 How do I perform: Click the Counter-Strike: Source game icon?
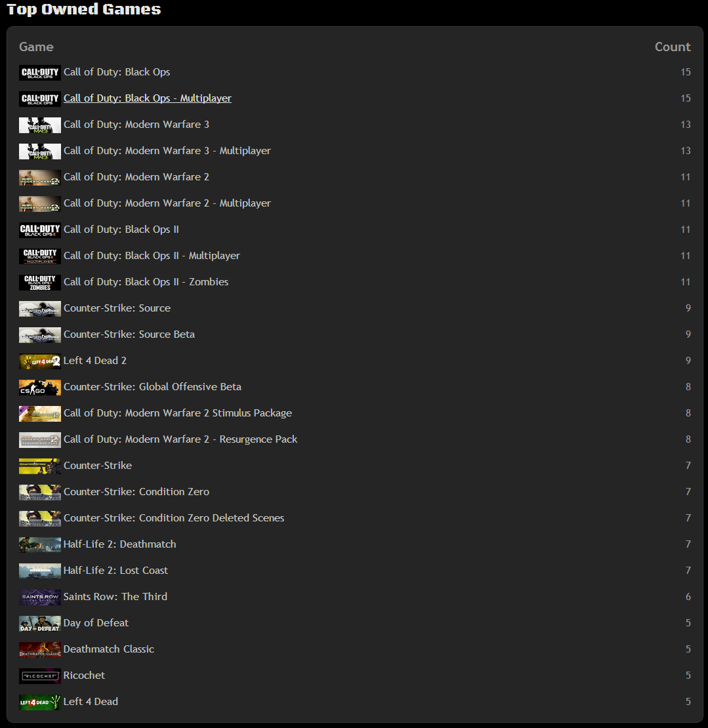40,309
